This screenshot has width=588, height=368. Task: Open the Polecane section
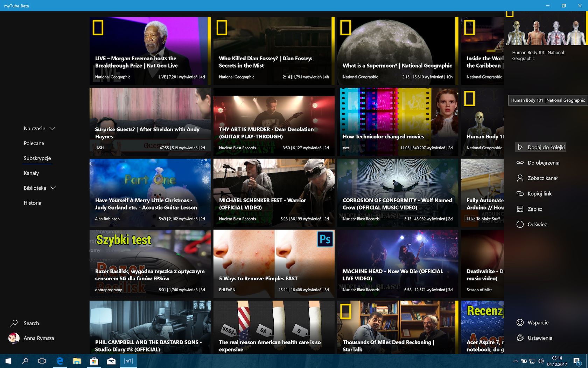click(x=34, y=143)
